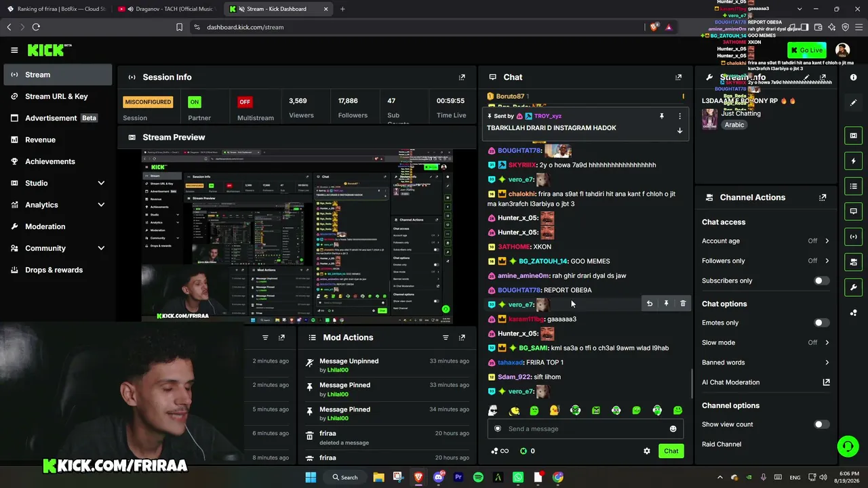The image size is (868, 488).
Task: Open Stream URL & Key page
Action: pos(57,96)
